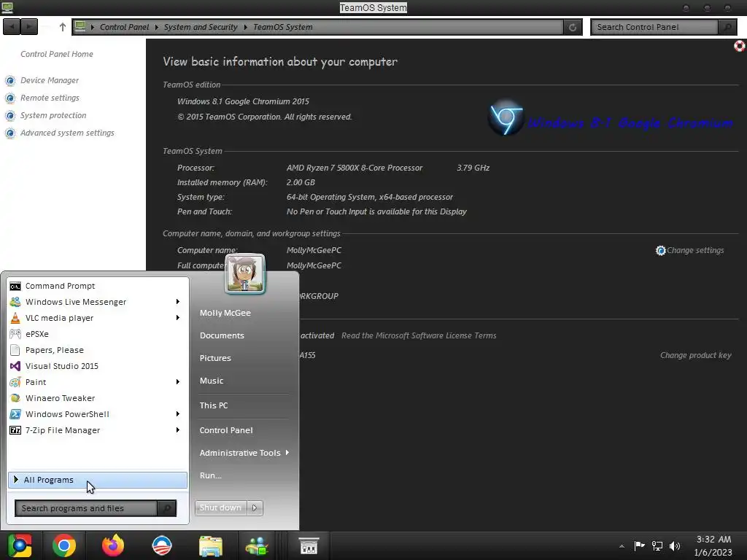
Task: Expand All Programs list
Action: point(98,480)
